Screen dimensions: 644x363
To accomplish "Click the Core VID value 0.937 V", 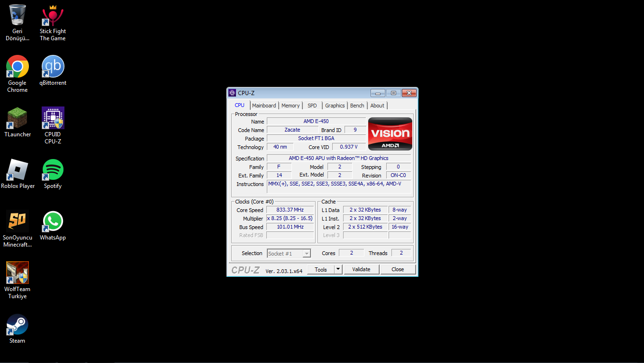I will click(349, 147).
